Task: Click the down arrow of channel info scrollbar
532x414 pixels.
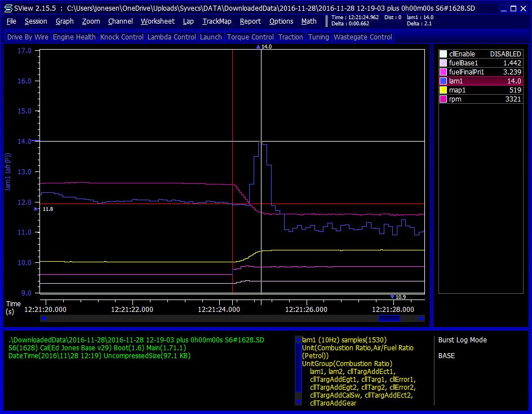Action: [x=298, y=402]
